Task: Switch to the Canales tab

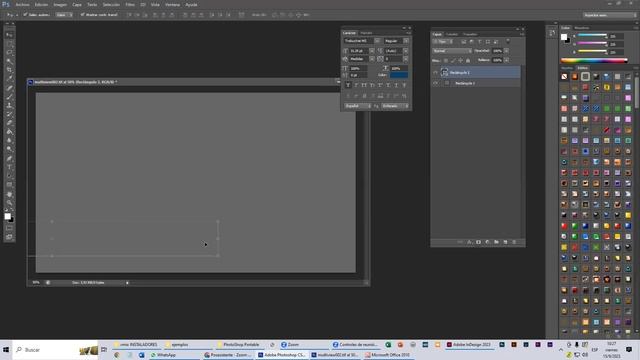Action: (x=452, y=34)
